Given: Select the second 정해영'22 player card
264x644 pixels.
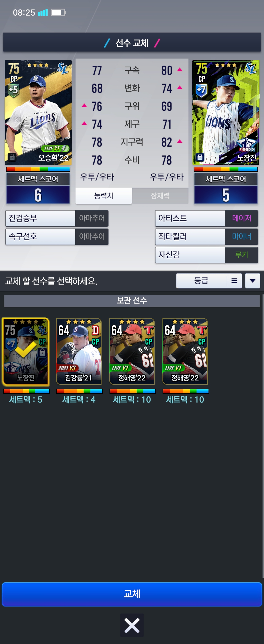Looking at the screenshot, I should coord(185,352).
